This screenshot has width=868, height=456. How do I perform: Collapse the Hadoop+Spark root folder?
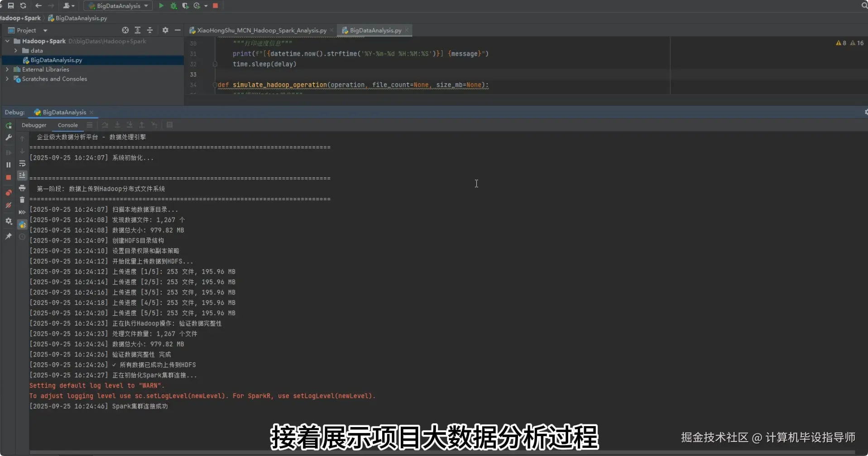7,41
